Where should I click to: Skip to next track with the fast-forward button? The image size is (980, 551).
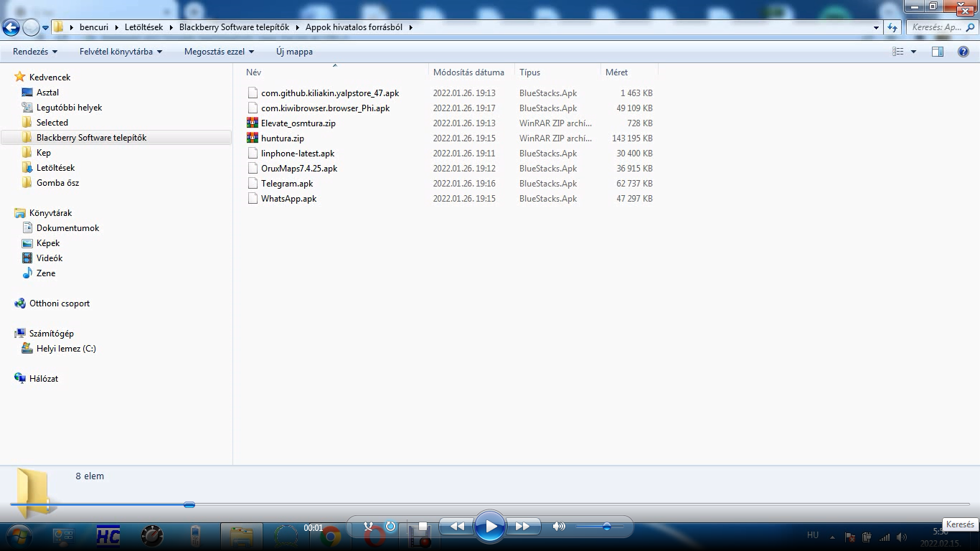(523, 527)
